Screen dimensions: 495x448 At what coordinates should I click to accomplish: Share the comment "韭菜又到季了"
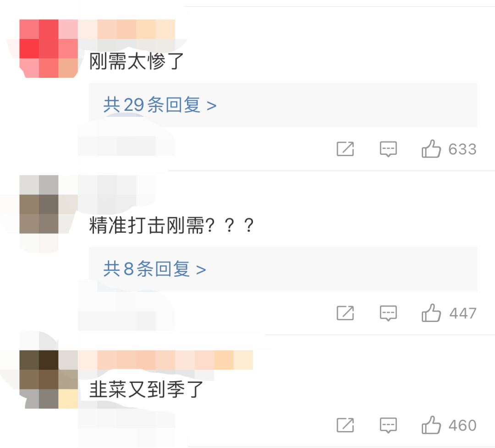click(x=346, y=425)
